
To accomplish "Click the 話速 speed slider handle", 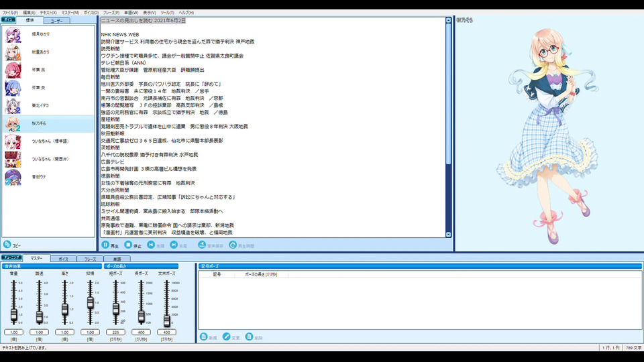I will point(40,317).
